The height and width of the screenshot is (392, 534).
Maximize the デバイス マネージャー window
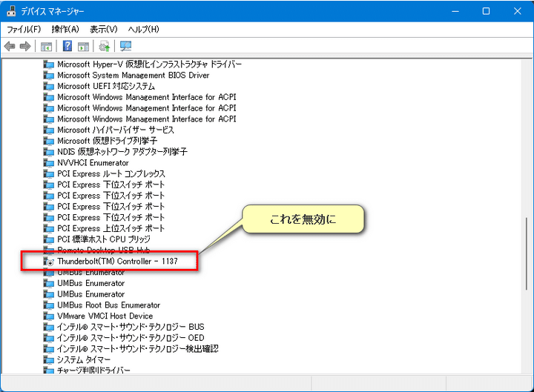[x=486, y=11]
